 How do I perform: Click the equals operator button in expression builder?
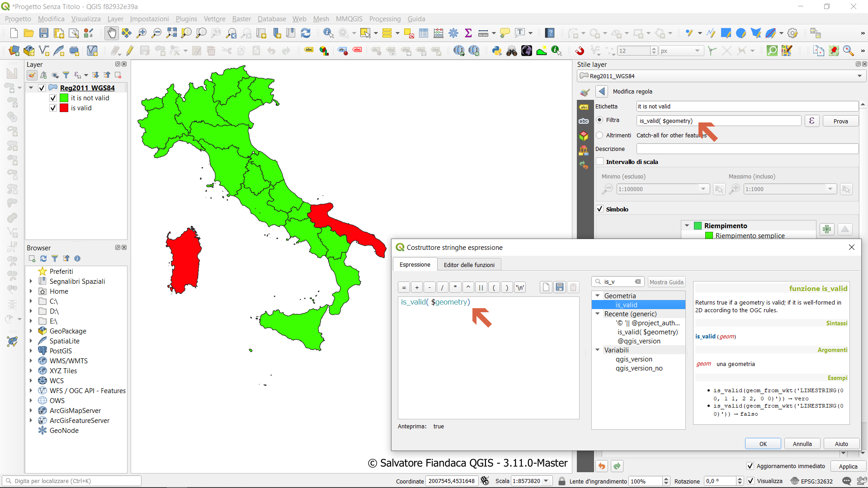point(404,287)
